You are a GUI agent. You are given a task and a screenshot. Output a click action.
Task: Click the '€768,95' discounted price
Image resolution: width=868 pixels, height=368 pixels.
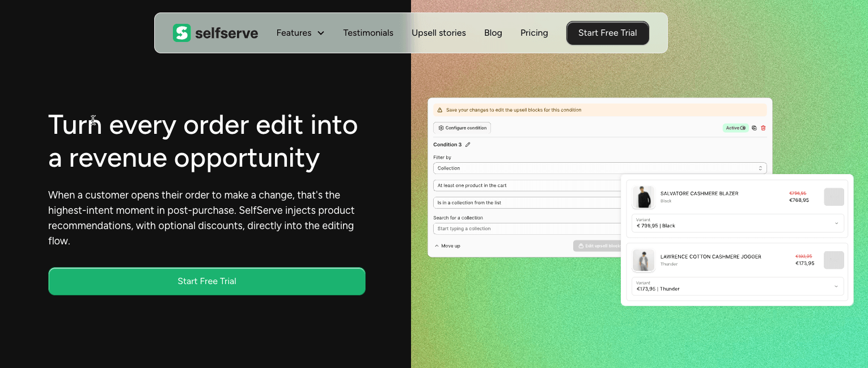click(x=799, y=200)
